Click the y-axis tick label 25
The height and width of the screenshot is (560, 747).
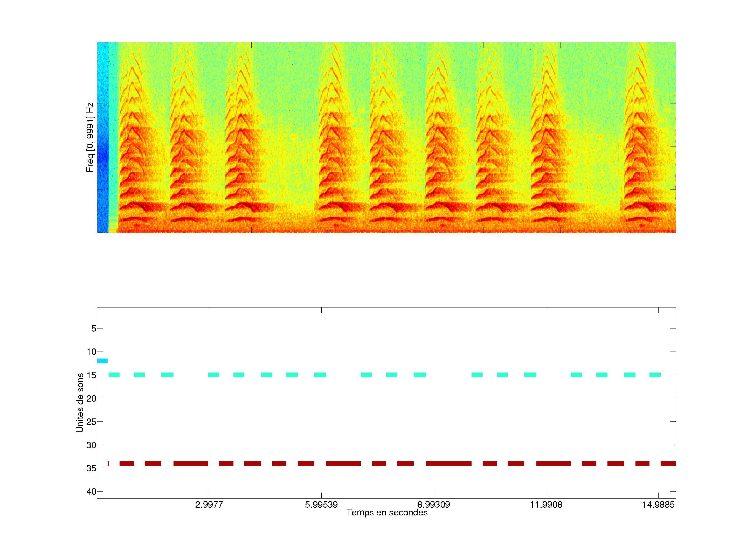pos(91,422)
